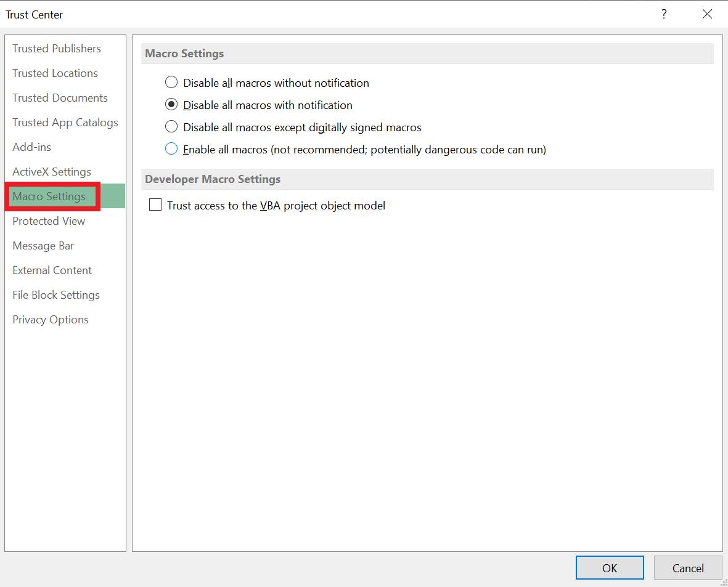Open the Trusted Documents section

tap(60, 98)
